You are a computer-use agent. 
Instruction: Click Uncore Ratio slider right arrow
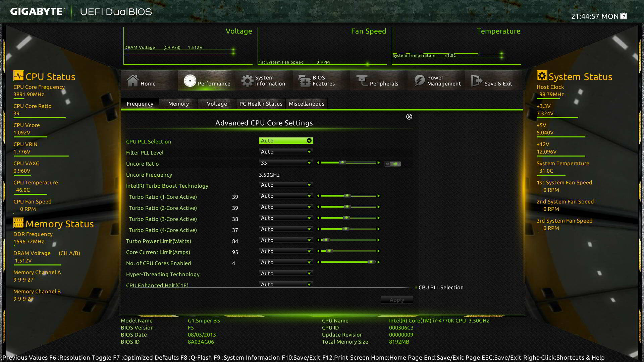pyautogui.click(x=378, y=163)
